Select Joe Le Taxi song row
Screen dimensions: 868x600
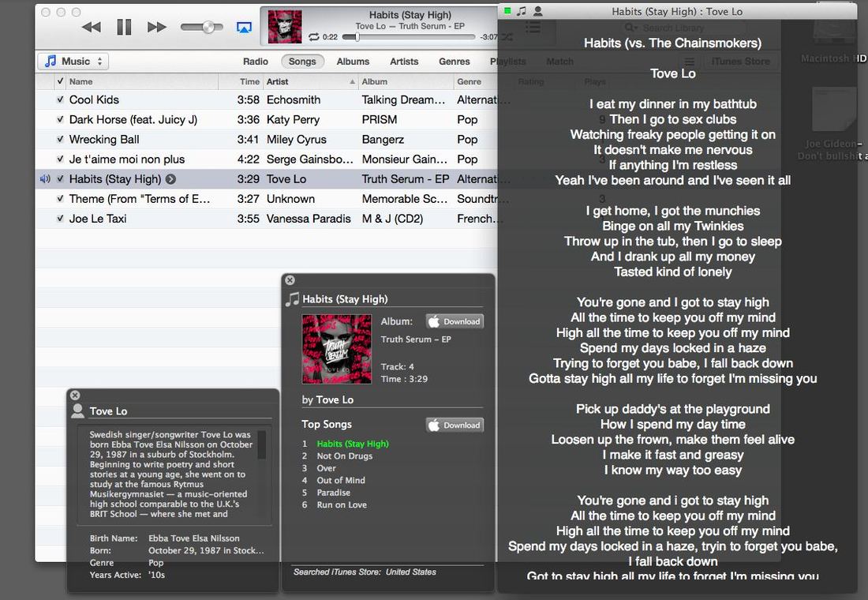(x=267, y=219)
